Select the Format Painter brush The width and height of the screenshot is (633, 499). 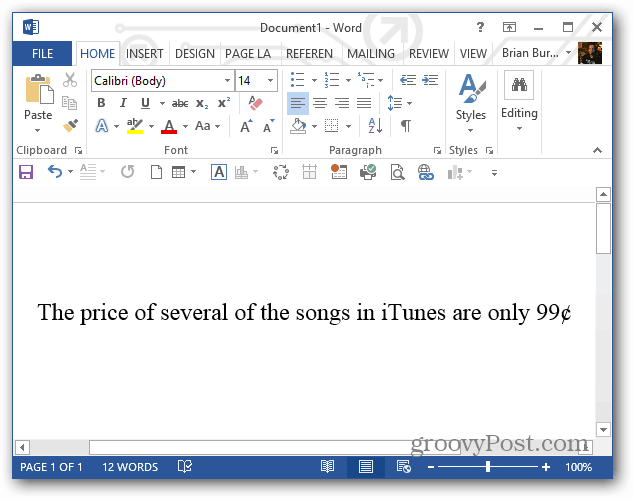[x=70, y=126]
